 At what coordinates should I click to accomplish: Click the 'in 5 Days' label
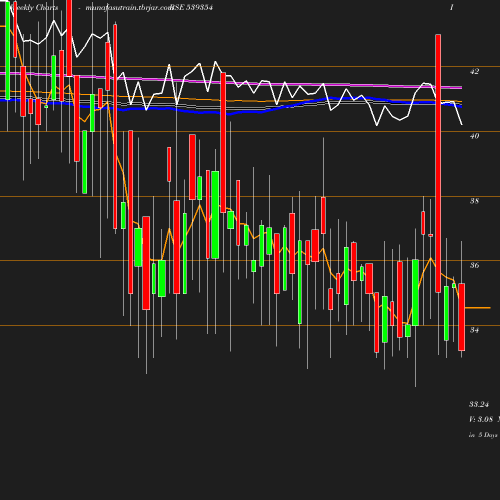[483, 435]
